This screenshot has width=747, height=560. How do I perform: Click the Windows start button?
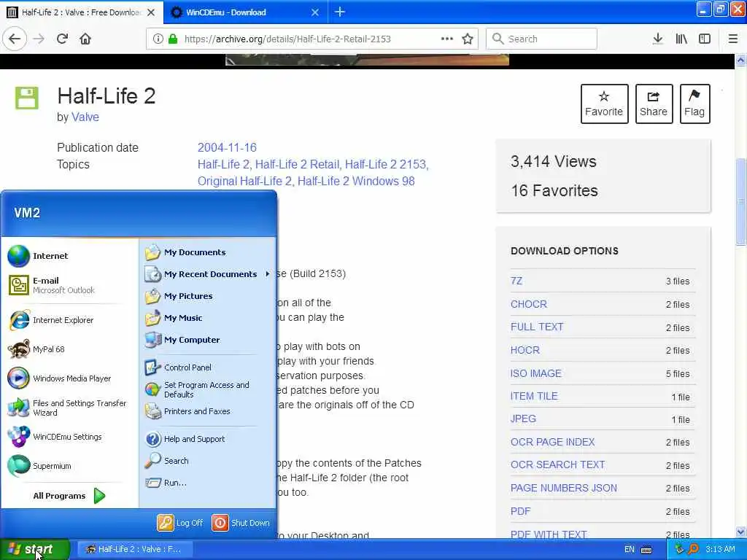(x=34, y=549)
